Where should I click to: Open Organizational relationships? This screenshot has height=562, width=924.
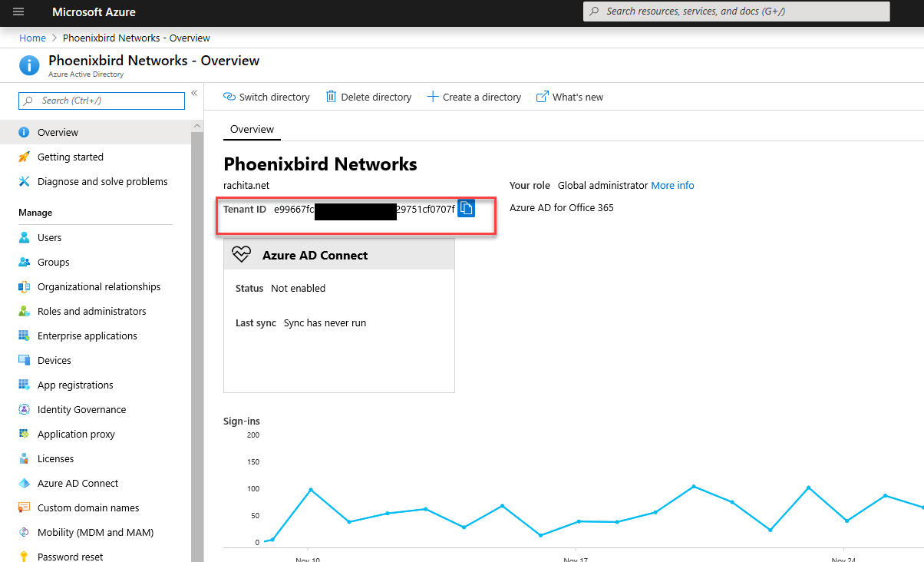point(99,286)
